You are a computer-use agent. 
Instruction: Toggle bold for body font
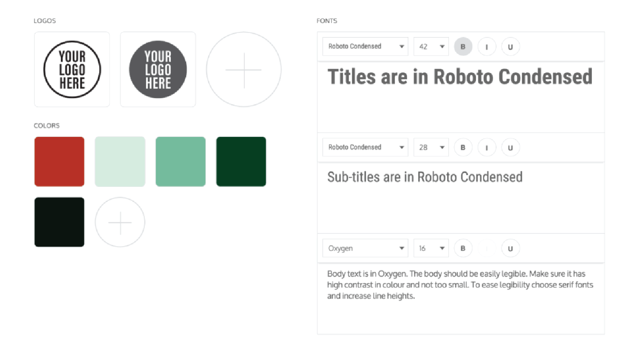point(463,248)
